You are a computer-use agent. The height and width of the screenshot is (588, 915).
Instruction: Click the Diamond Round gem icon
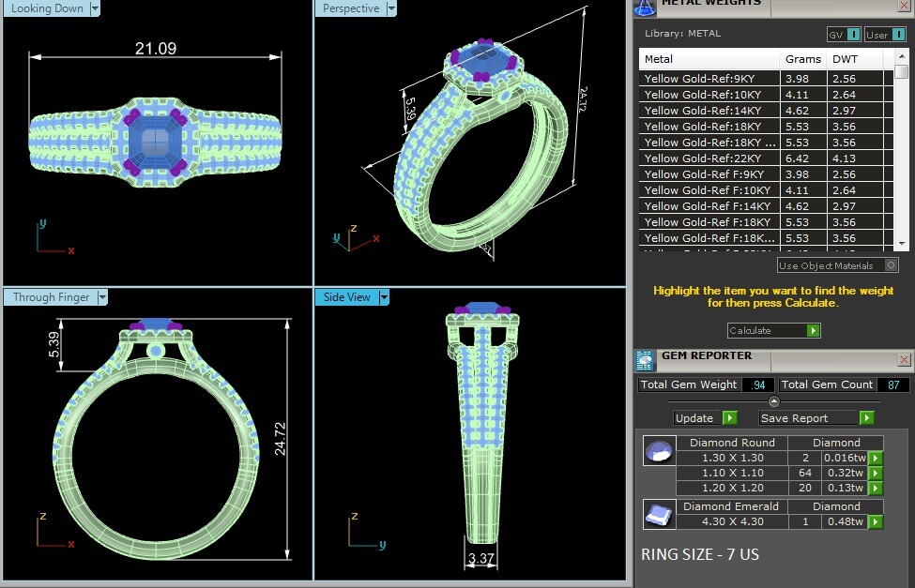pos(658,451)
